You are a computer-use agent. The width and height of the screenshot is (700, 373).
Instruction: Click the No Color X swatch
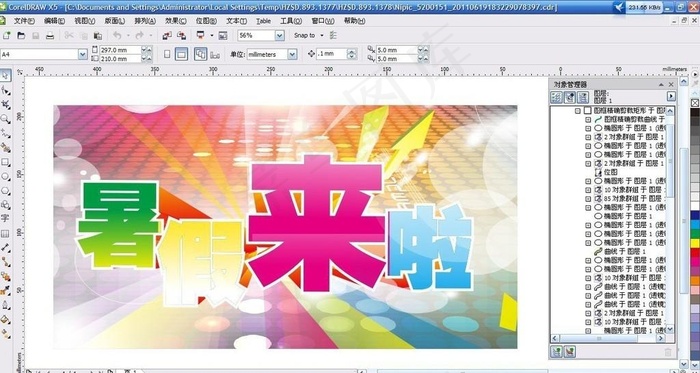pyautogui.click(x=695, y=103)
